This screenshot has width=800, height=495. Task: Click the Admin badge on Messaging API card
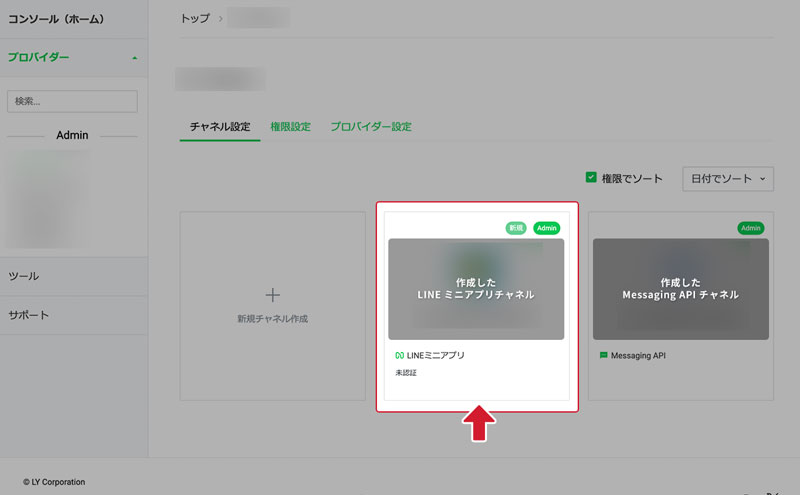click(751, 228)
